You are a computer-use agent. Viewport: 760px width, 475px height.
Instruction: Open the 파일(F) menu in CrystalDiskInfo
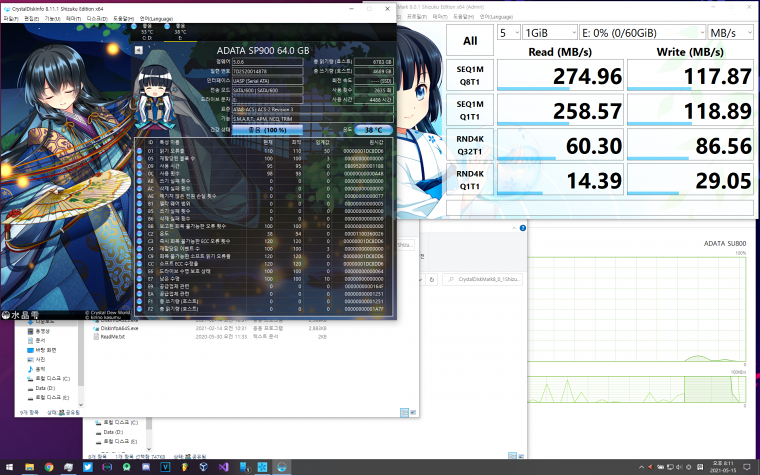[x=10, y=18]
